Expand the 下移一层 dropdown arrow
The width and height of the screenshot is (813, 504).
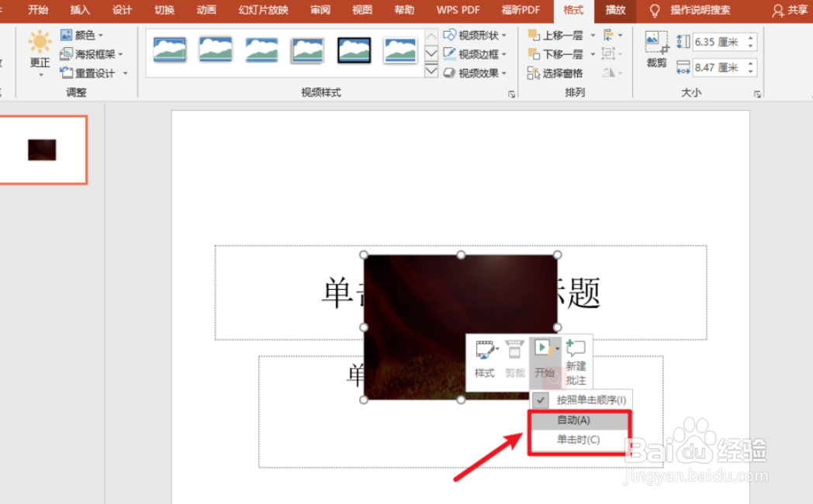click(593, 54)
